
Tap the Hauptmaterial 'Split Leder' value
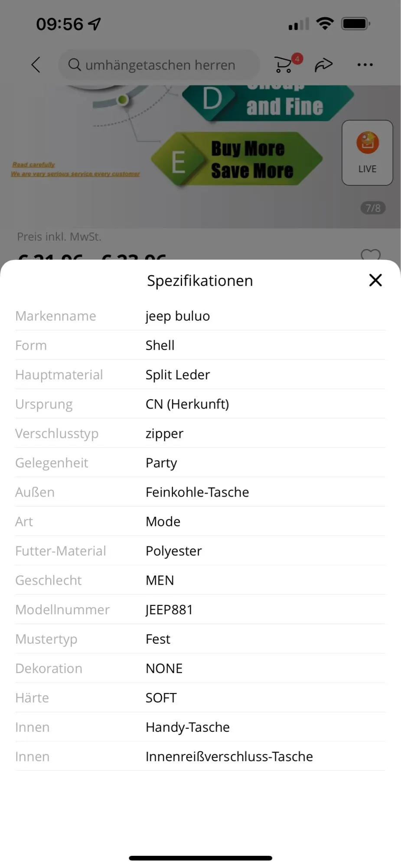178,375
